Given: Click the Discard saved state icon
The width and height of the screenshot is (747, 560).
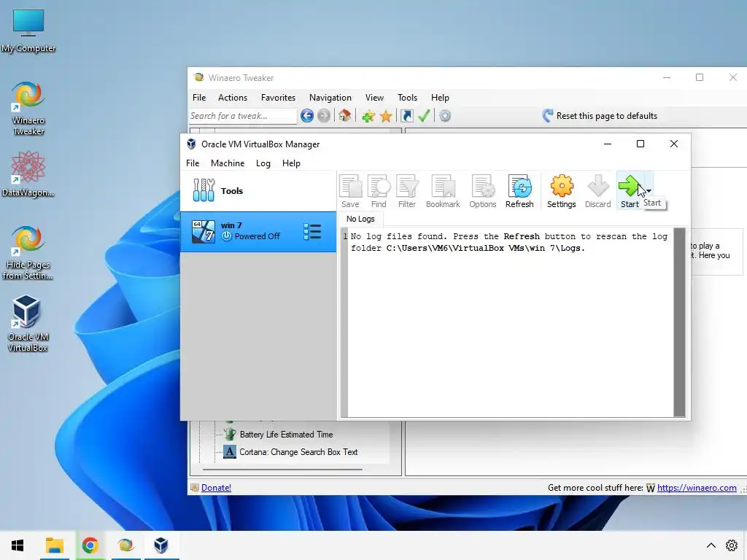Looking at the screenshot, I should click(598, 191).
